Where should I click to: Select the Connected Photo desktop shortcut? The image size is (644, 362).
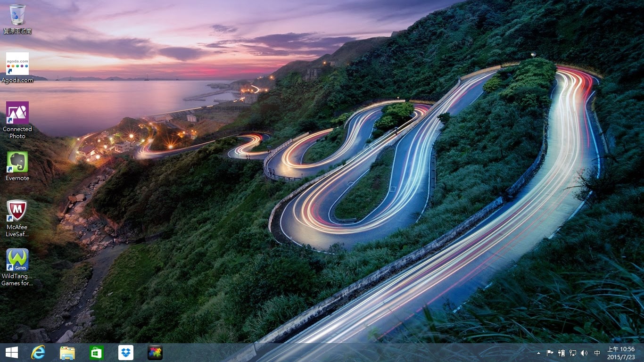click(x=17, y=120)
